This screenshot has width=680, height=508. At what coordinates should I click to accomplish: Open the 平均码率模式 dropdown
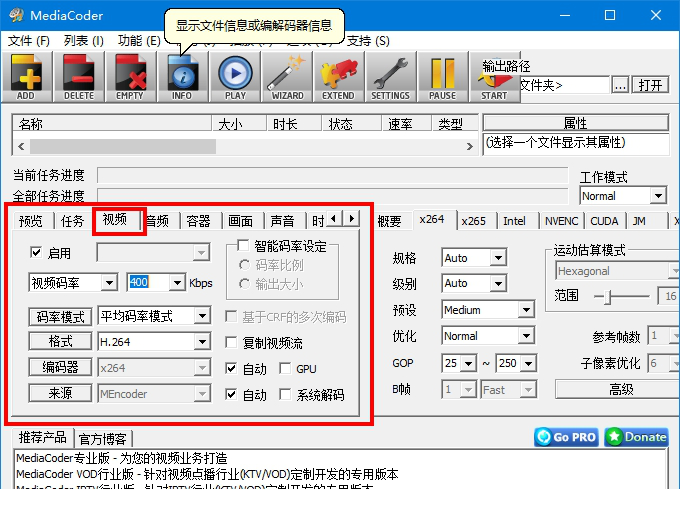pos(202,316)
